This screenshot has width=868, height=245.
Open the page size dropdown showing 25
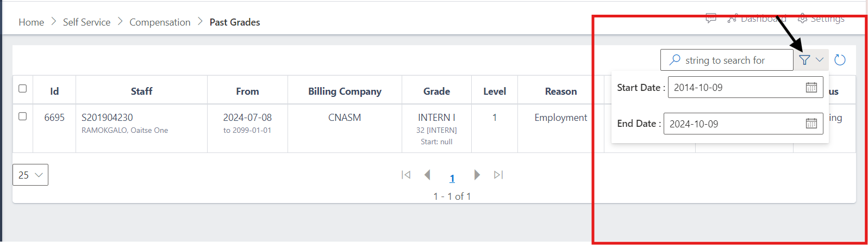pos(30,175)
